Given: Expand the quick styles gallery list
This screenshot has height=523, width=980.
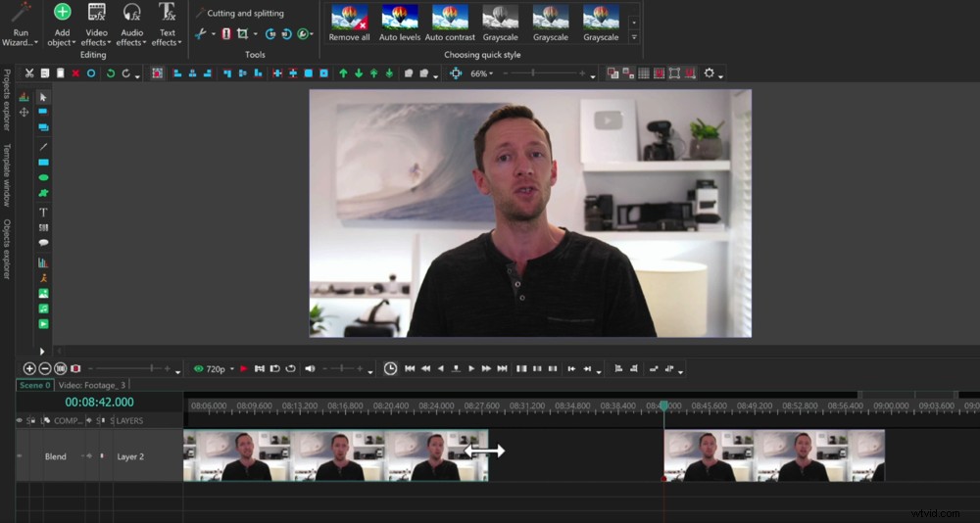Looking at the screenshot, I should coord(634,37).
